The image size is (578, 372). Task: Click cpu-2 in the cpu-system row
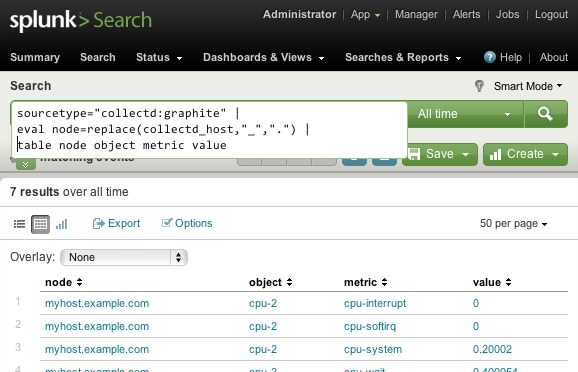click(263, 349)
